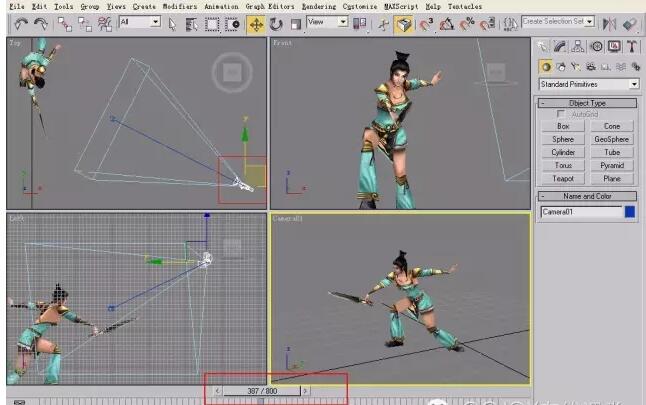Click the Align tool icon

click(629, 24)
